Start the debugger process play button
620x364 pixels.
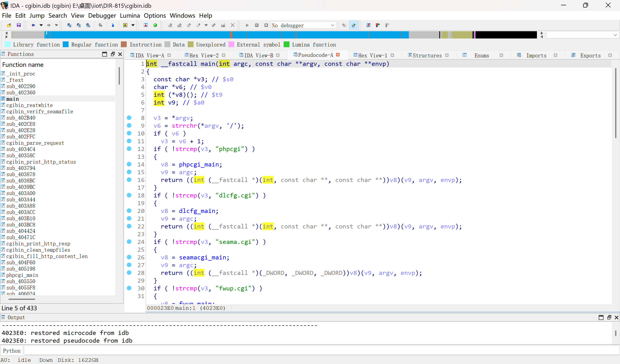[247, 25]
